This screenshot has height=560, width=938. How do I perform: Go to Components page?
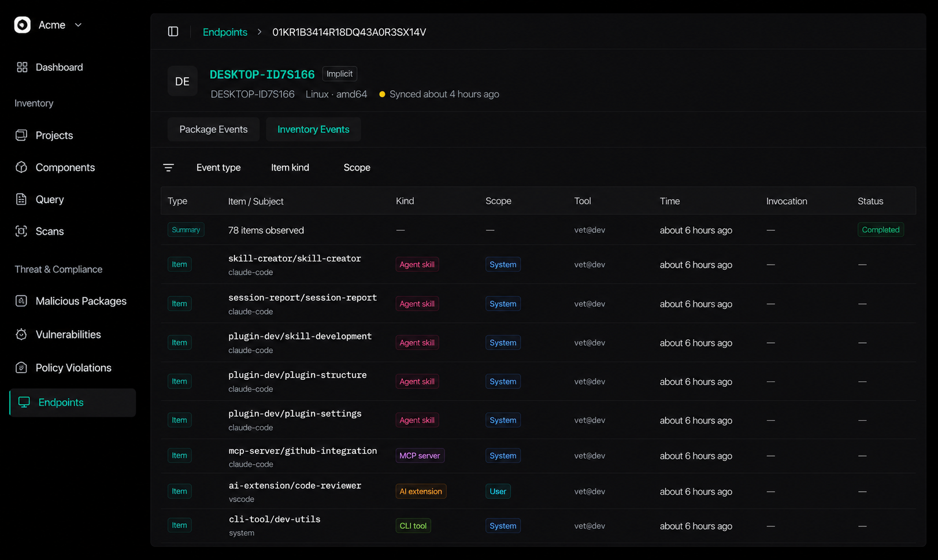[x=65, y=167]
